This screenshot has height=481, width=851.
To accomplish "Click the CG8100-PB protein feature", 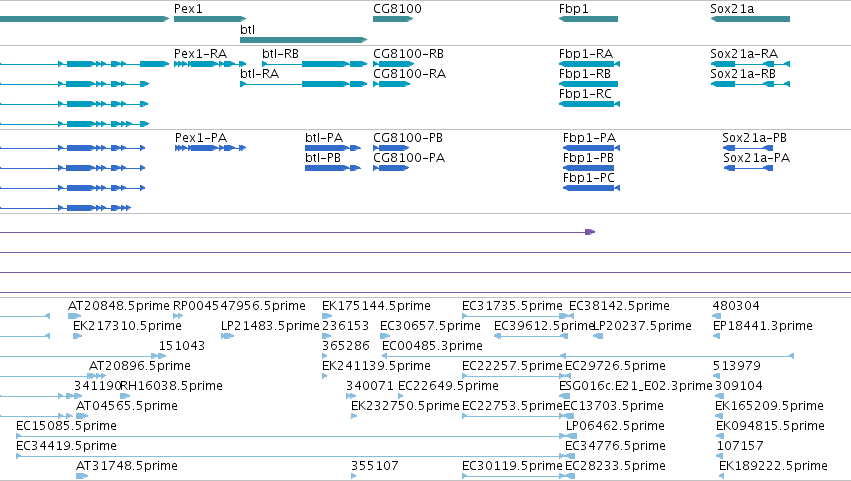I will pos(391,148).
